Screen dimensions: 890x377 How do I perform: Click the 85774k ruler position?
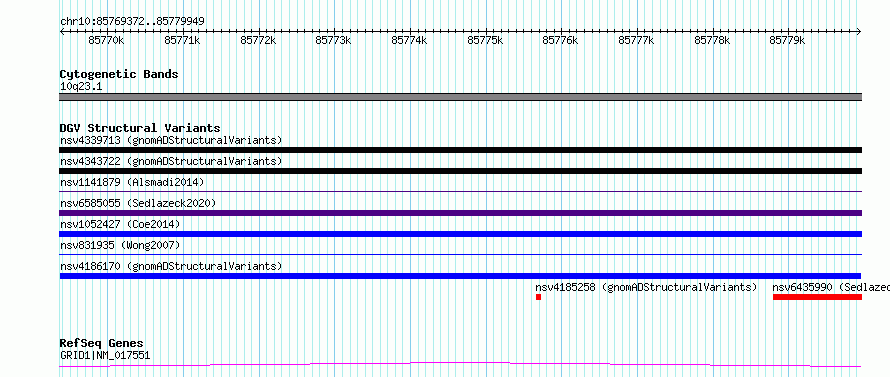coord(409,40)
